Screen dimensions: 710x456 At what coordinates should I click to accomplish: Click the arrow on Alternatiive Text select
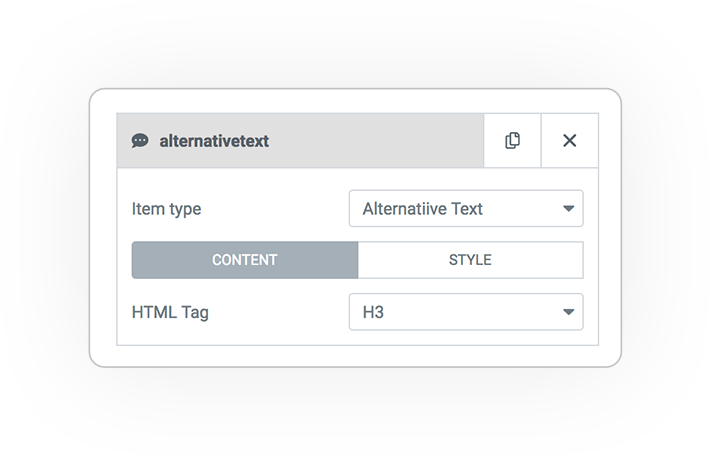pyautogui.click(x=568, y=209)
